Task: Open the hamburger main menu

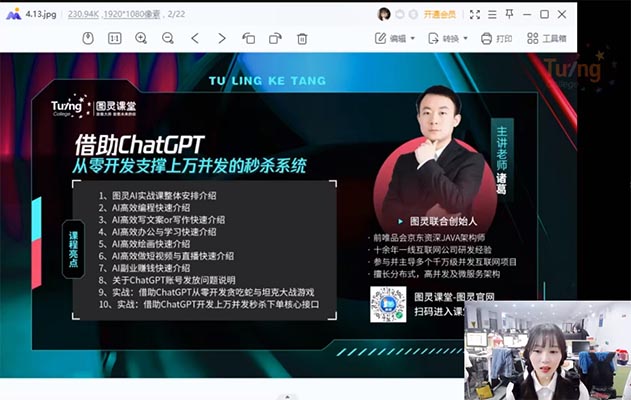Action: click(x=492, y=14)
